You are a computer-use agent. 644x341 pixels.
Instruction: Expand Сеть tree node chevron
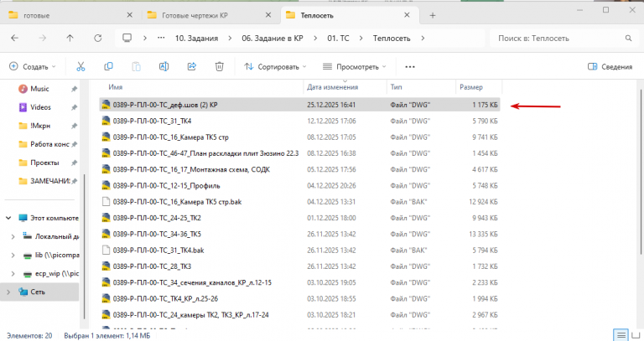coord(8,292)
